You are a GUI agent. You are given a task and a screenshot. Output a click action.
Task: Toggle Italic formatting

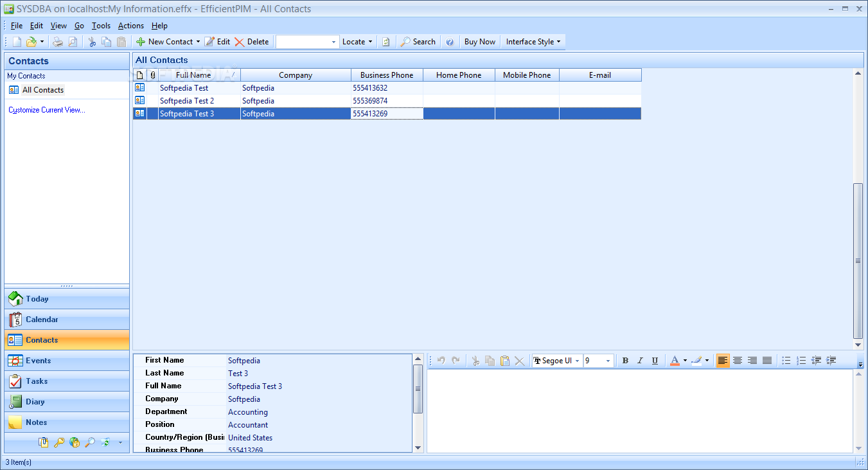[640, 361]
